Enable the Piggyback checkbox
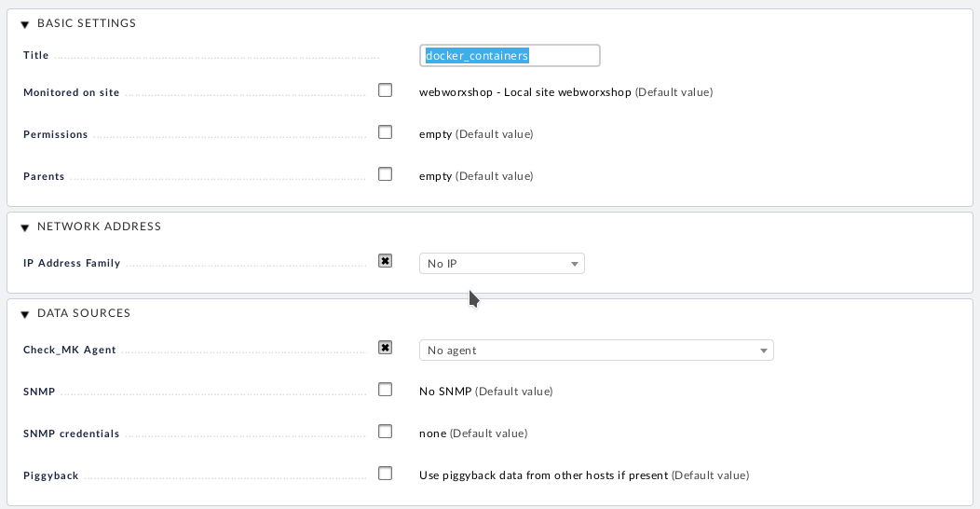This screenshot has height=509, width=980. point(385,474)
